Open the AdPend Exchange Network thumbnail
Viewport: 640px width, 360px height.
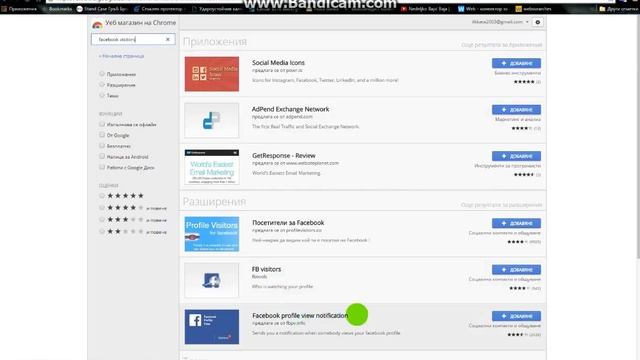tap(212, 120)
